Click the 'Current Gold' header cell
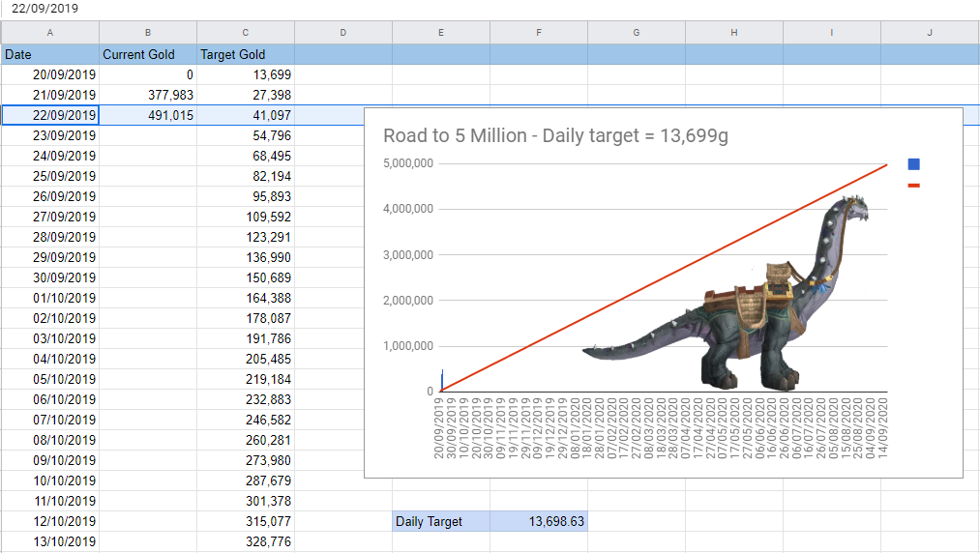The image size is (980, 553). point(147,54)
